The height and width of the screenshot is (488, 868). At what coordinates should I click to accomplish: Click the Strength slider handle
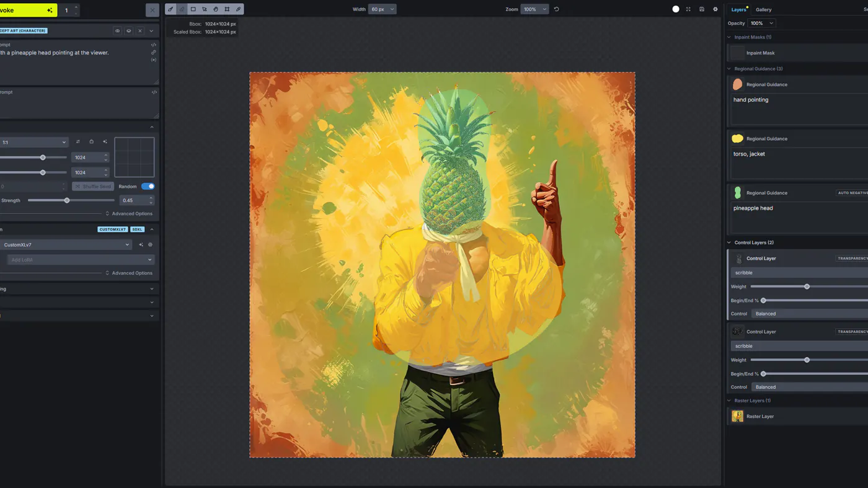(67, 200)
